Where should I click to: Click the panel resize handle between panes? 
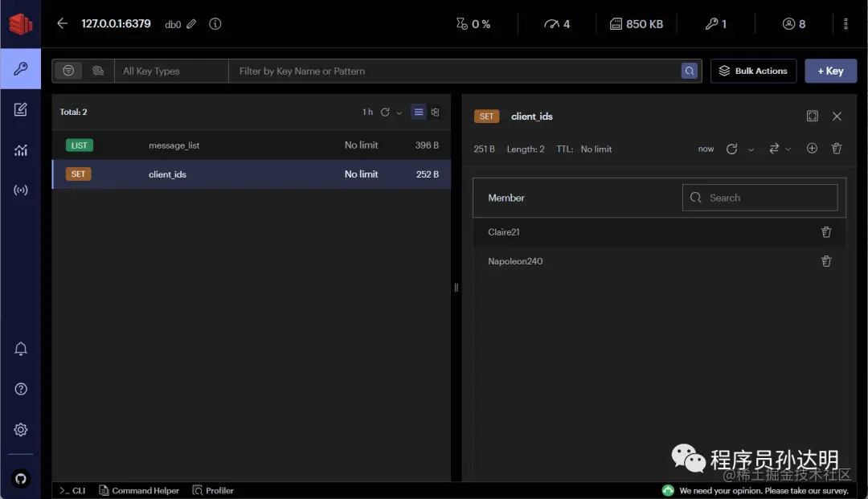pos(457,287)
